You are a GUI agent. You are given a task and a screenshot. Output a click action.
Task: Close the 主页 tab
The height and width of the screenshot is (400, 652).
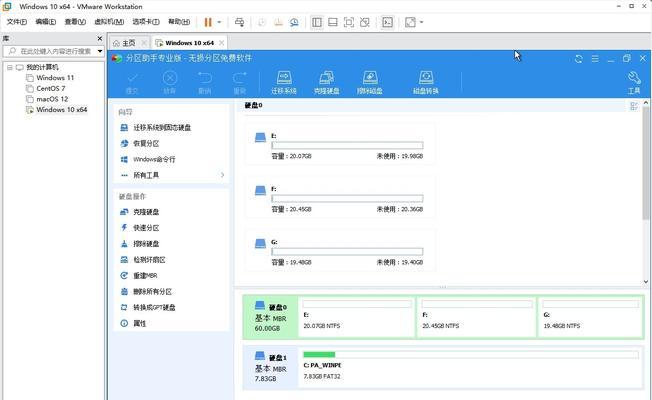coord(144,43)
